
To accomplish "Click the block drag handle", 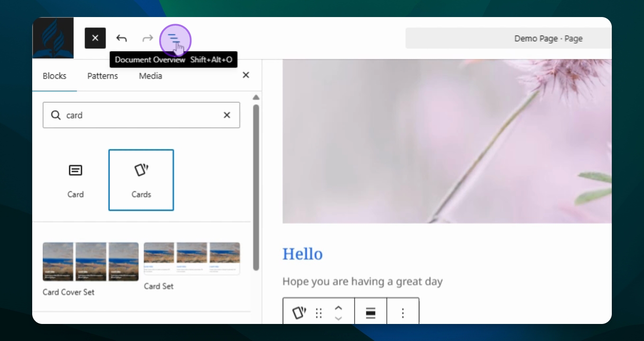I will tap(319, 313).
